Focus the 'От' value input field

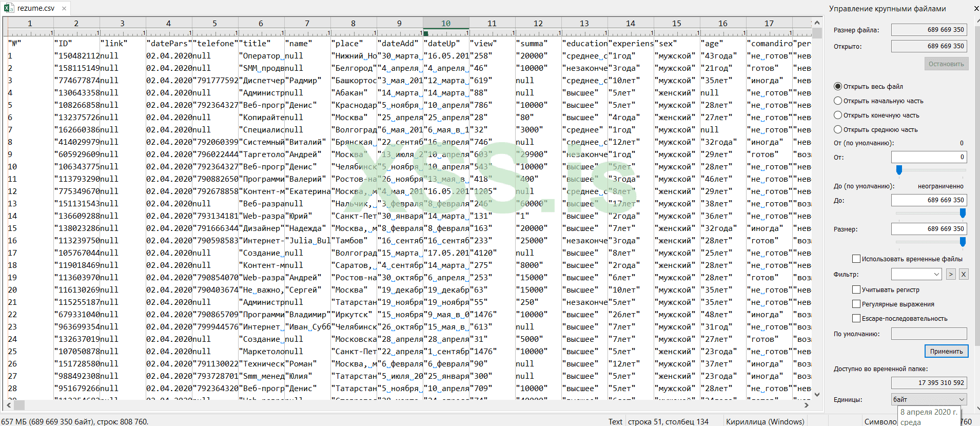[929, 157]
